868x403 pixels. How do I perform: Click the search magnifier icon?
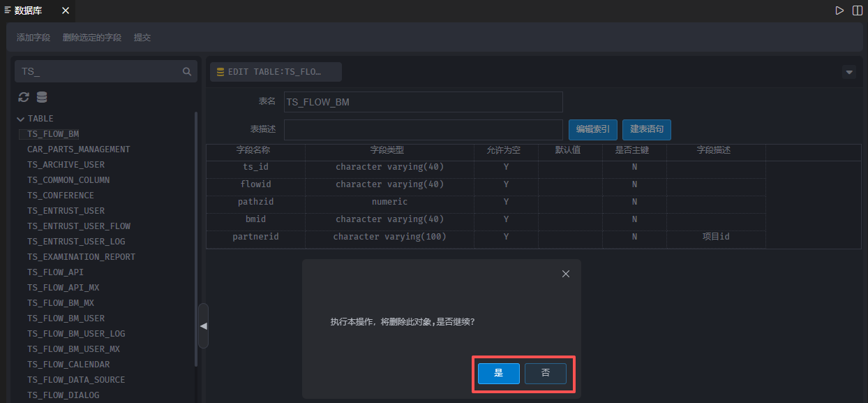(x=187, y=71)
